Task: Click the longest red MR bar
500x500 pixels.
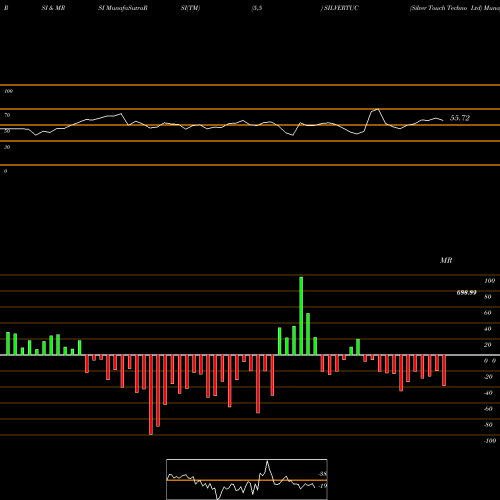Action: [151, 395]
